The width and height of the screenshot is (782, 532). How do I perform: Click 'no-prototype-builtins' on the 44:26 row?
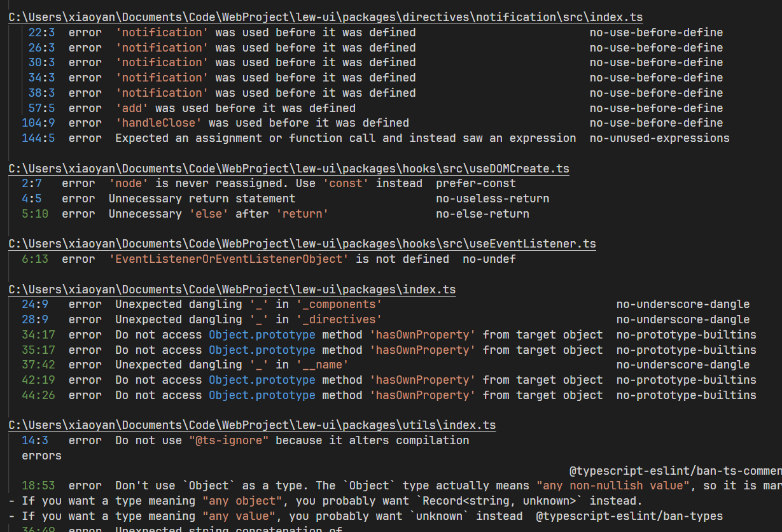(x=687, y=395)
